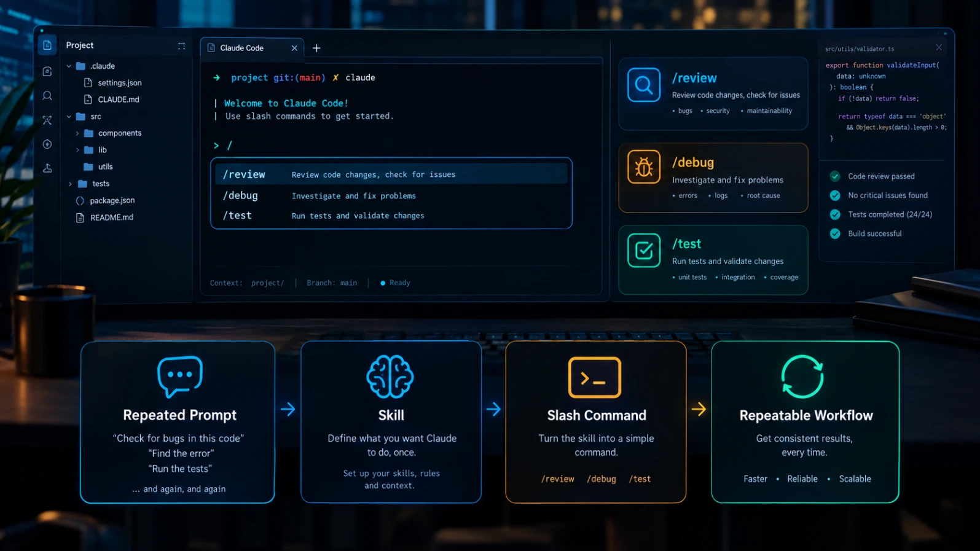The height and width of the screenshot is (551, 980).
Task: Click the package.json braces icon
Action: (x=80, y=200)
